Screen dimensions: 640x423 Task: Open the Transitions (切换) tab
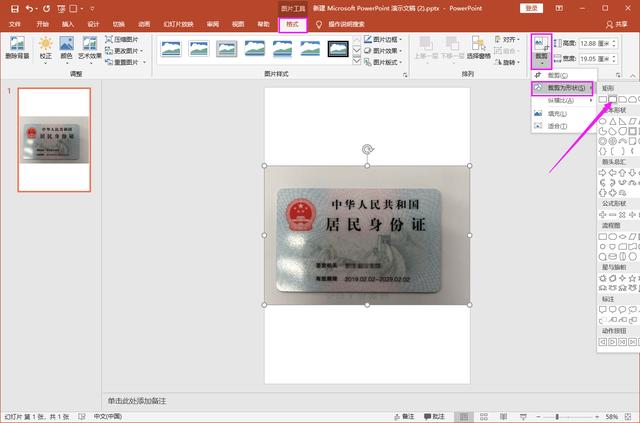click(118, 24)
